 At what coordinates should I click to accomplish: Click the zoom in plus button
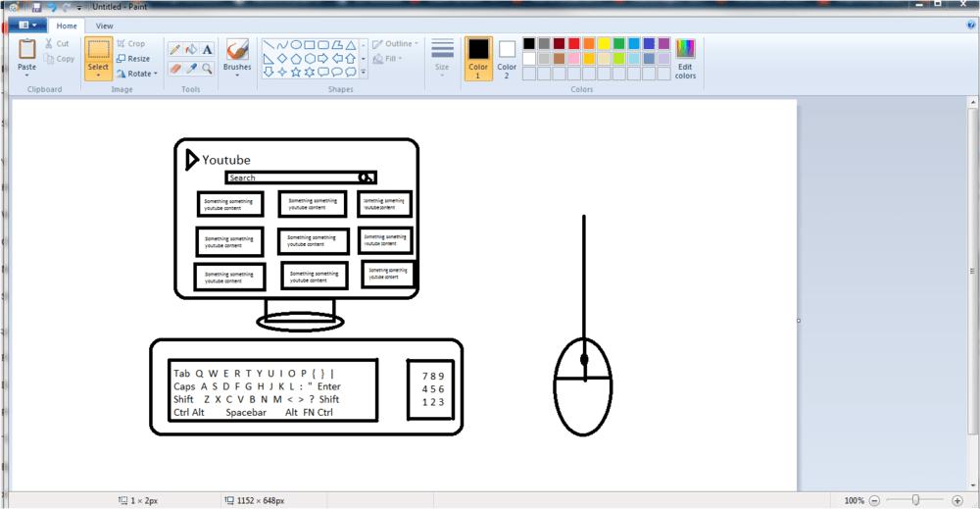tap(956, 500)
